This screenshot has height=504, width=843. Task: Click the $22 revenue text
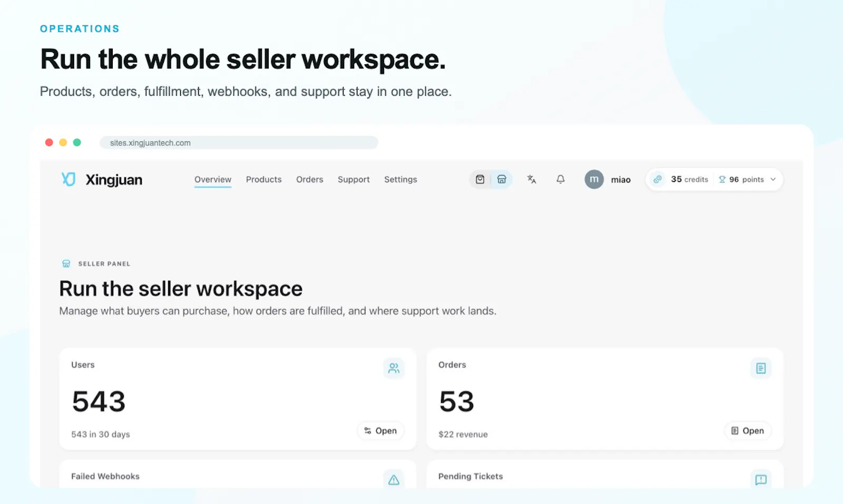[x=463, y=434]
